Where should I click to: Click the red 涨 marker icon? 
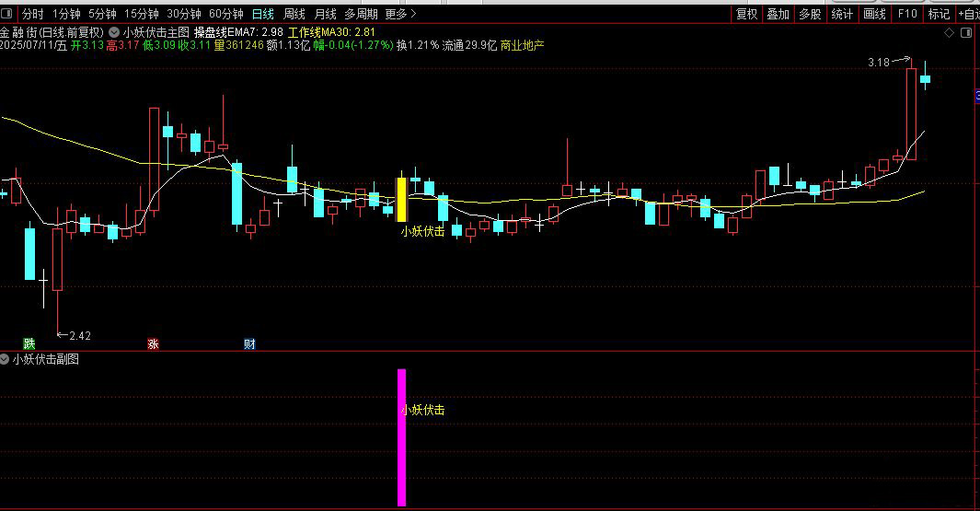coord(153,343)
